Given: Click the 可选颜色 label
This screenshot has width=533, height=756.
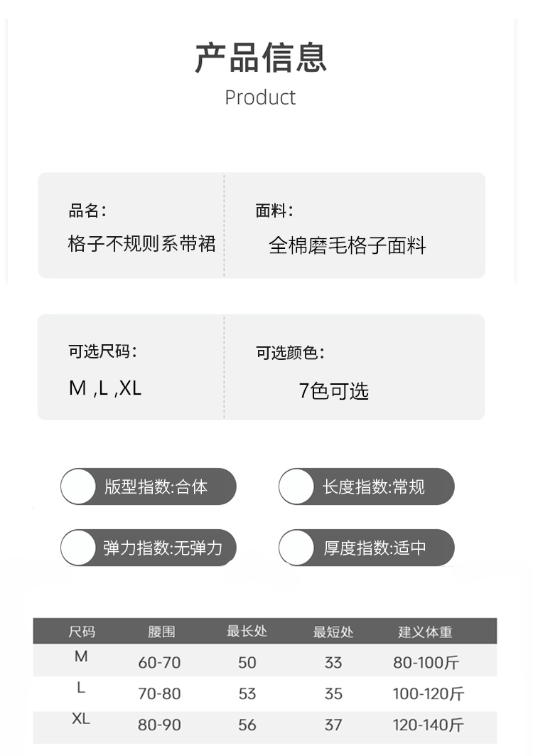Looking at the screenshot, I should coord(290,352).
